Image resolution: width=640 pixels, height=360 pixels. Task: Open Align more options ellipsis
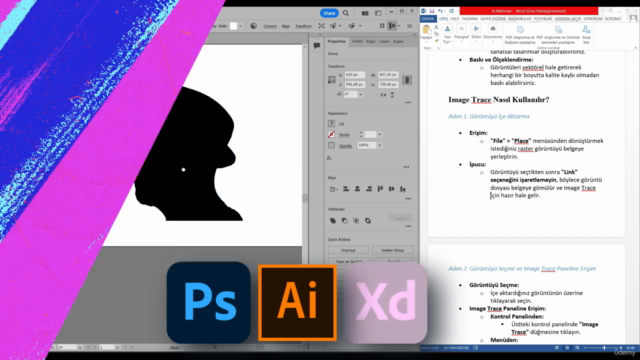coord(408,199)
